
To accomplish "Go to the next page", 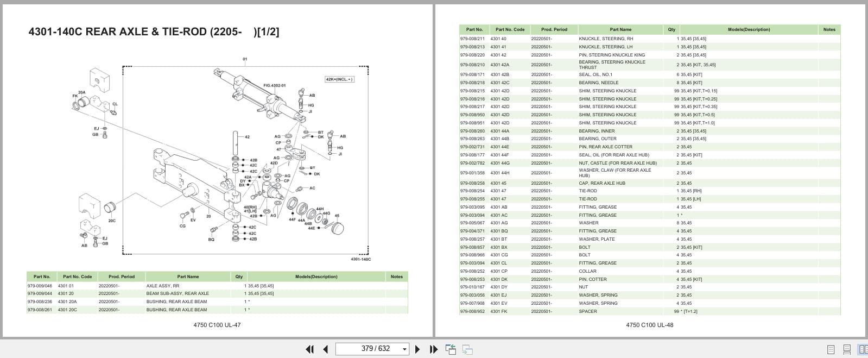I will click(x=417, y=349).
